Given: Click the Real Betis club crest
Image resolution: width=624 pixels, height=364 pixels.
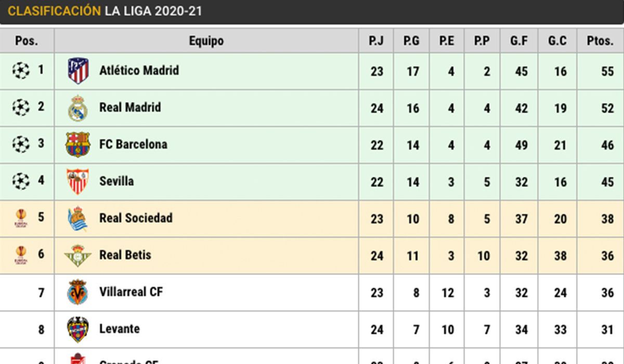Looking at the screenshot, I should coord(78,255).
